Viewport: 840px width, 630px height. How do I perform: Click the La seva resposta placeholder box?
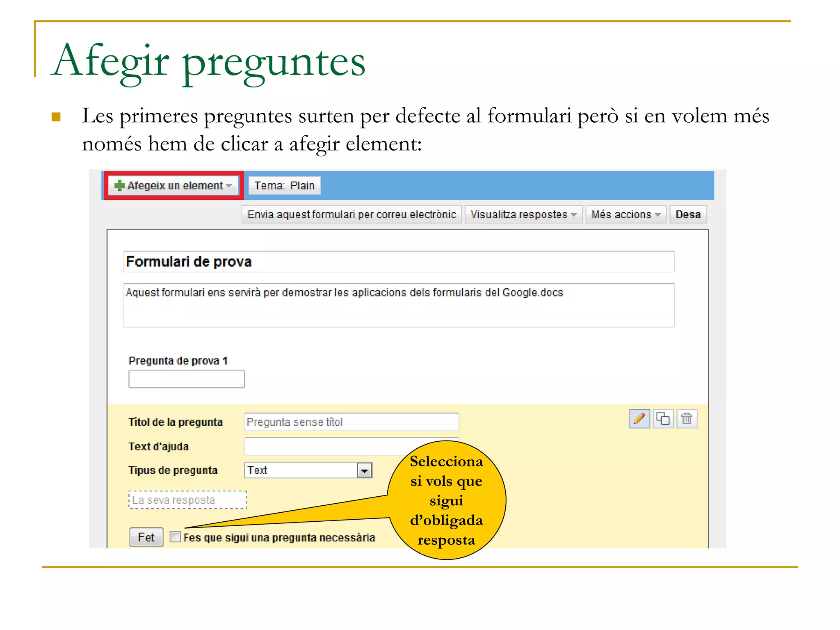click(187, 500)
